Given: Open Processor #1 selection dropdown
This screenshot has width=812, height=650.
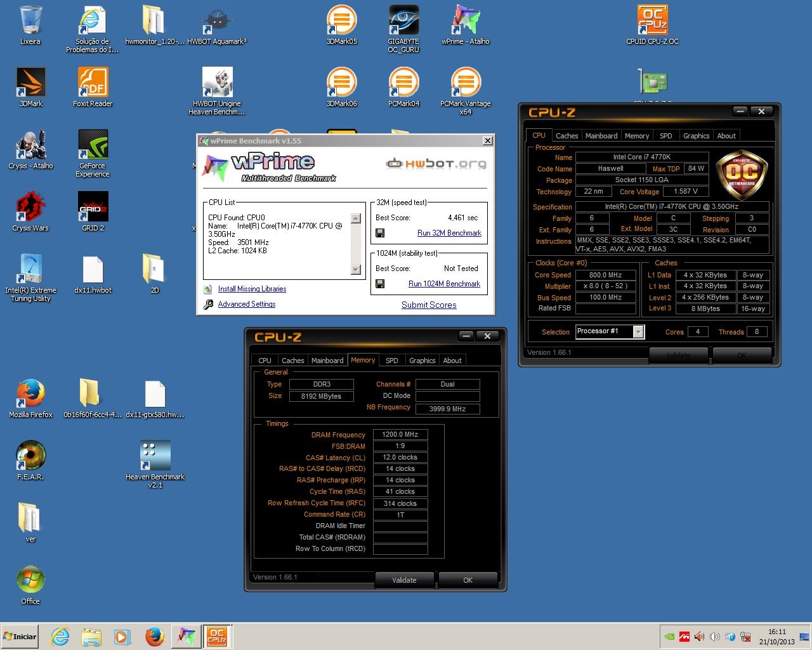Looking at the screenshot, I should (638, 331).
